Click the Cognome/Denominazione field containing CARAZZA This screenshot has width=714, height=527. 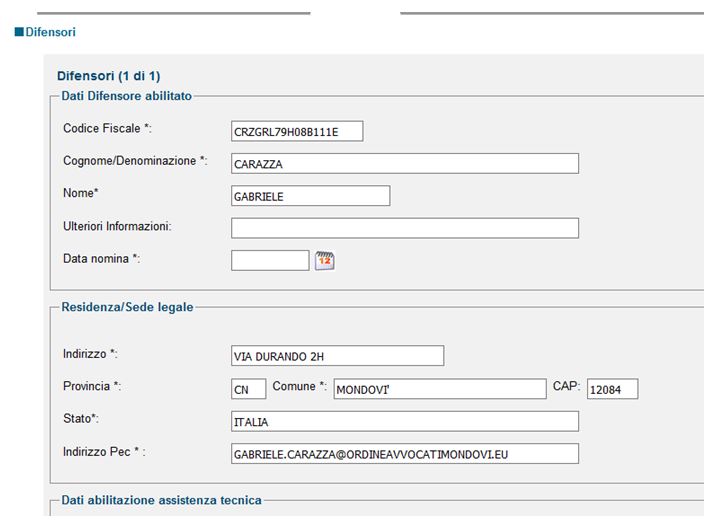pyautogui.click(x=404, y=164)
